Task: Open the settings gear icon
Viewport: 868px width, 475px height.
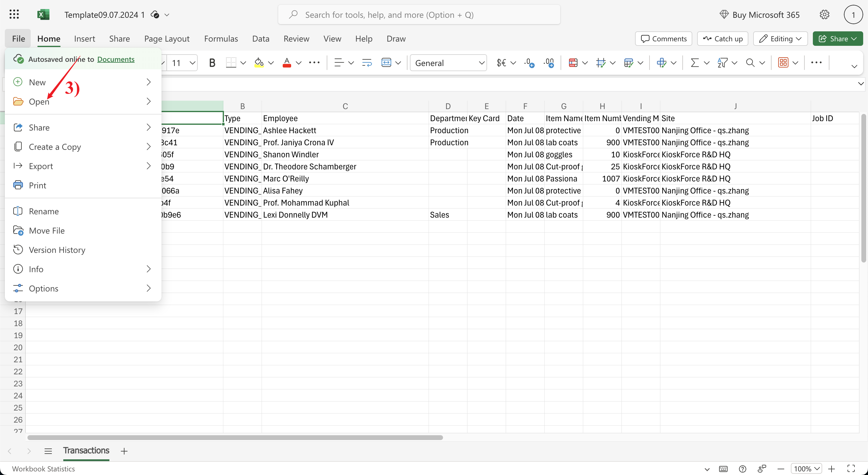Action: coord(824,14)
